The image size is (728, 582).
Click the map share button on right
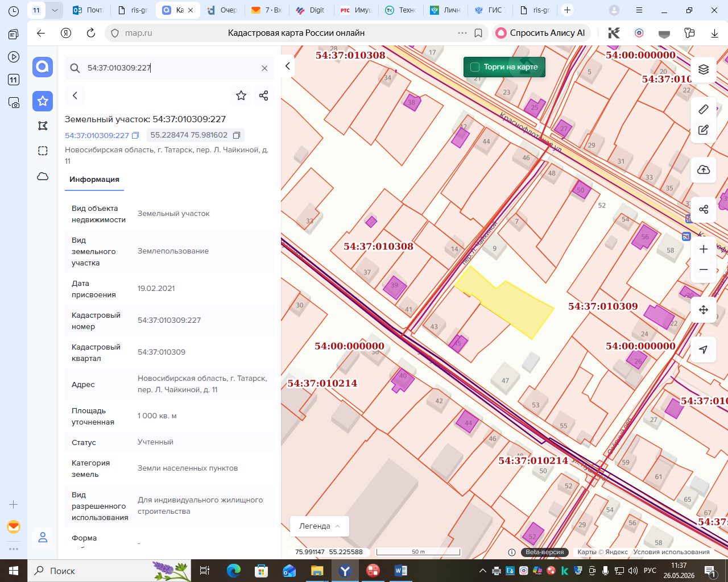point(704,209)
